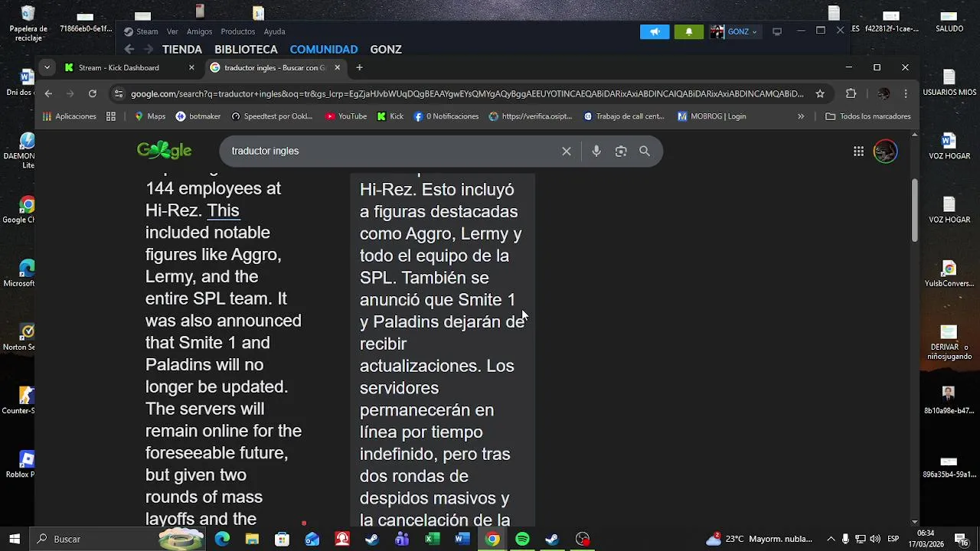View site information icon in address bar

click(118, 93)
